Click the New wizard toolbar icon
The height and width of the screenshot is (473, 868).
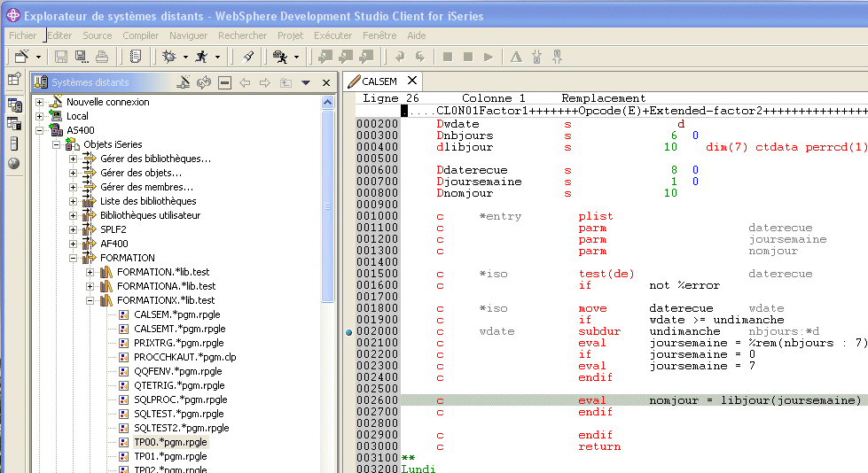coord(21,57)
